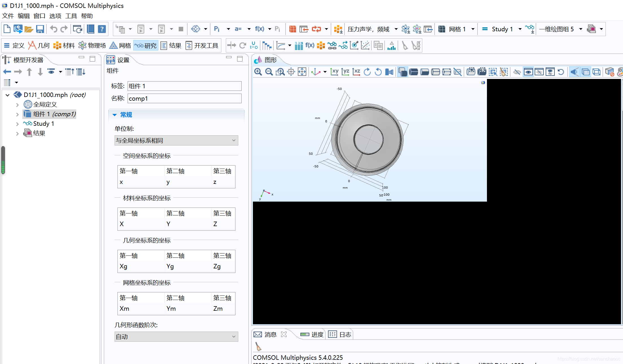Screen dimensions: 623x364
Task: Click the undo arrow icon
Action: click(53, 29)
